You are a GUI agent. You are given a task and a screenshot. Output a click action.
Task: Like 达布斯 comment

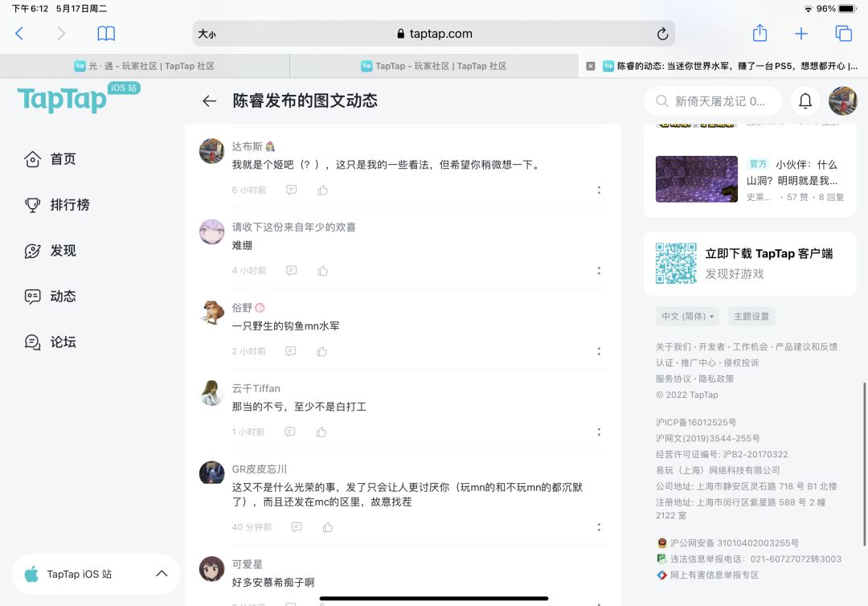323,190
